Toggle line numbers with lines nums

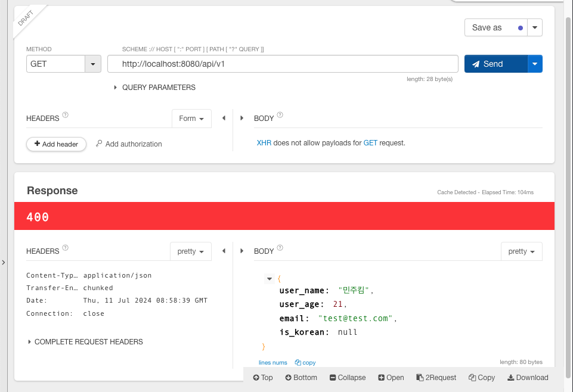pos(272,362)
